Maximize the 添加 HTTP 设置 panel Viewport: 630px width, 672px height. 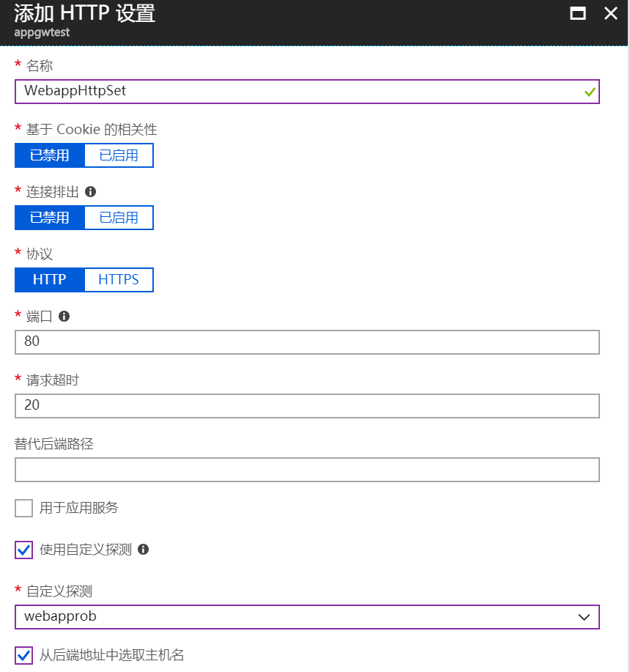pyautogui.click(x=578, y=13)
